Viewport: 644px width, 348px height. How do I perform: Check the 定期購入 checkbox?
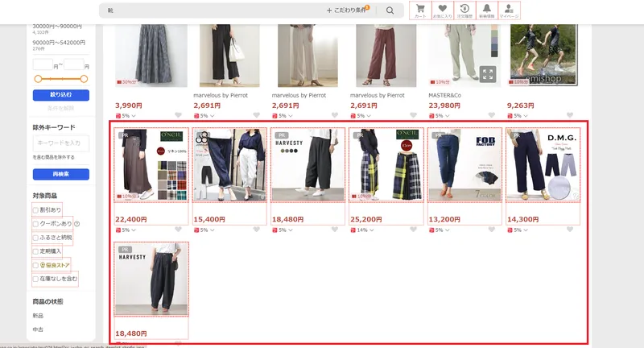pyautogui.click(x=35, y=251)
